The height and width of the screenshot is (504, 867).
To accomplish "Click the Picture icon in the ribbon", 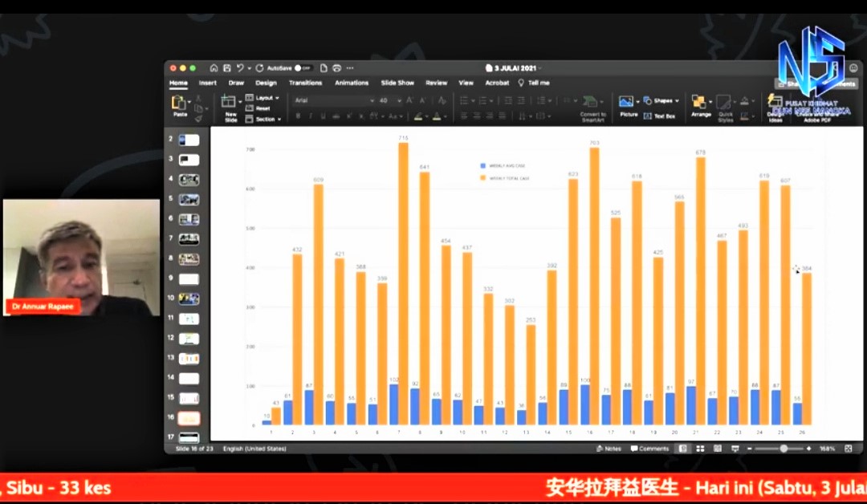I will 627,103.
